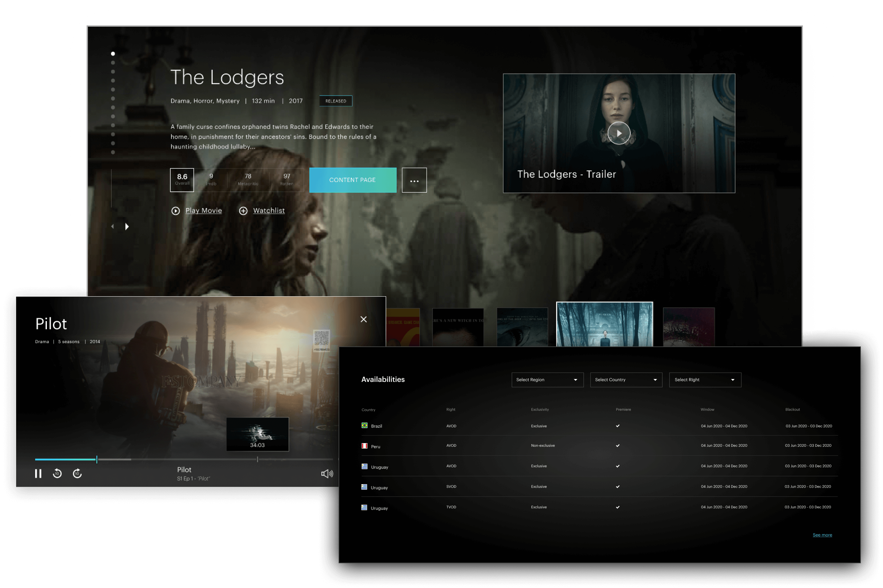Click the 34:03 preview thumbnail
This screenshot has height=588, width=883.
tap(258, 434)
